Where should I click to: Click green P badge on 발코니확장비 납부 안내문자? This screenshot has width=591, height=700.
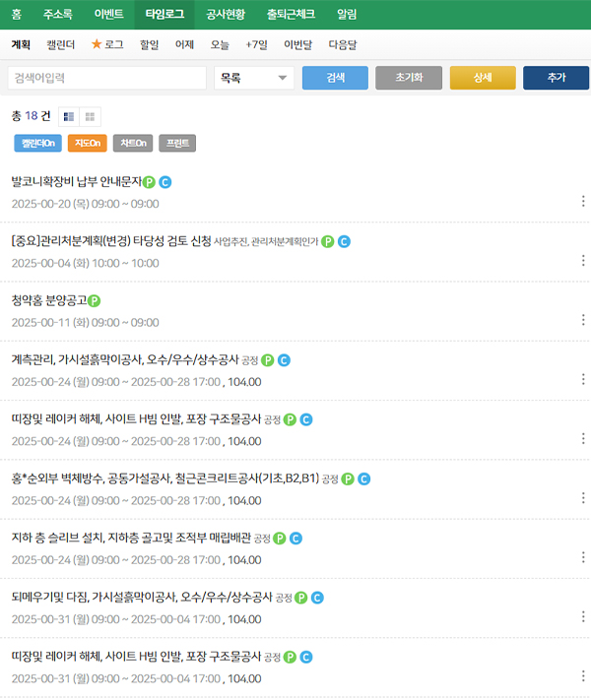click(x=149, y=182)
